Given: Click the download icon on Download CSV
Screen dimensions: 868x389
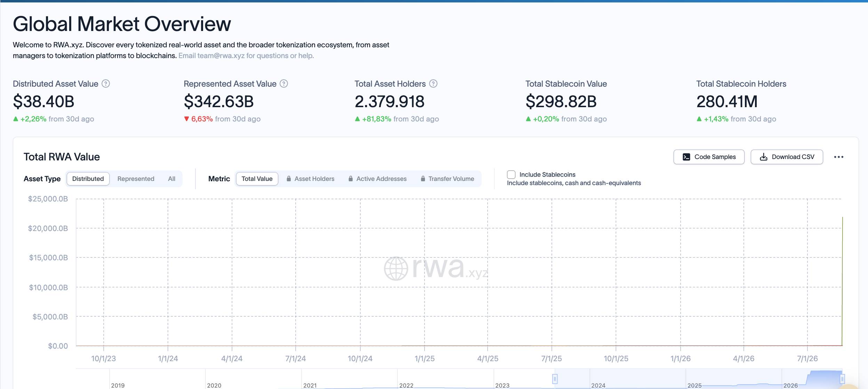Looking at the screenshot, I should click(x=764, y=157).
